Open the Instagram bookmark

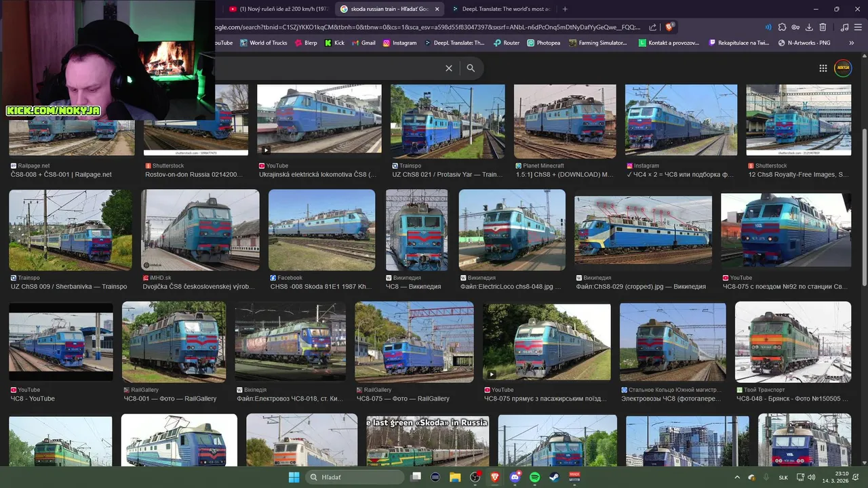pyautogui.click(x=399, y=43)
